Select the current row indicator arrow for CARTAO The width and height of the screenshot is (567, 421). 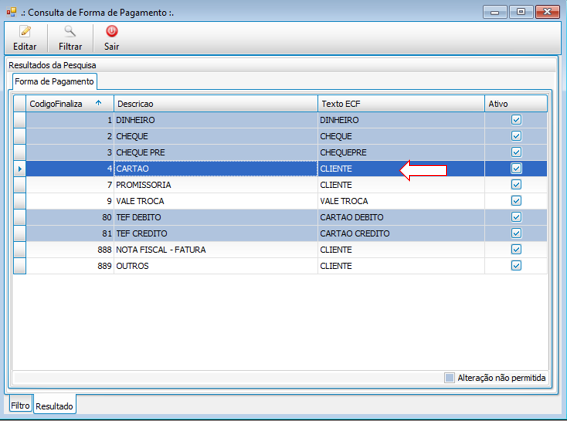pos(20,169)
